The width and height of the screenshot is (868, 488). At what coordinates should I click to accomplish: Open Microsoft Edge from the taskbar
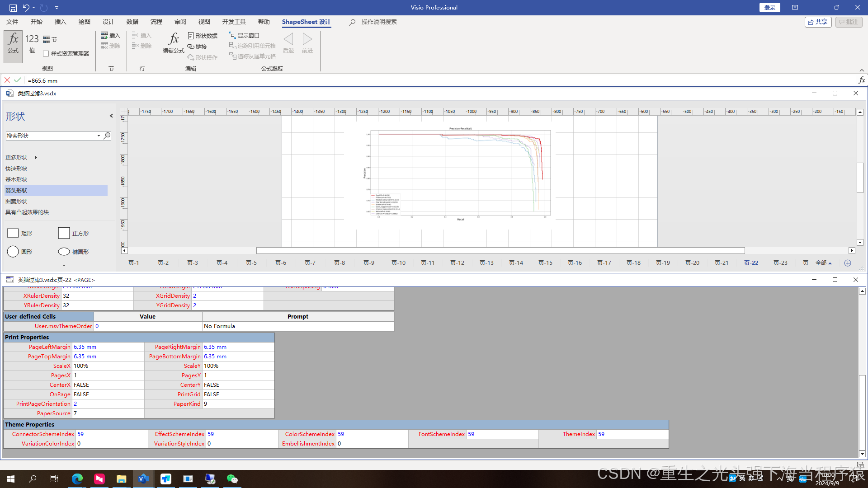(x=77, y=479)
